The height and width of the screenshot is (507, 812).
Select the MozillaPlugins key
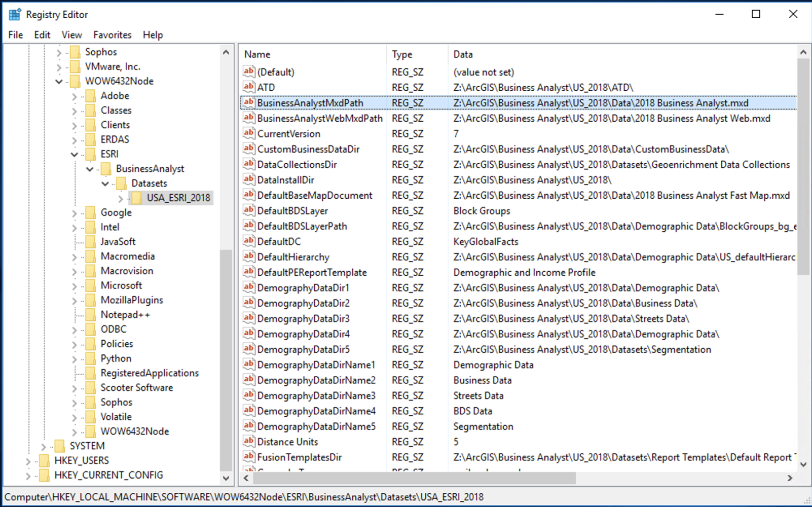click(132, 300)
